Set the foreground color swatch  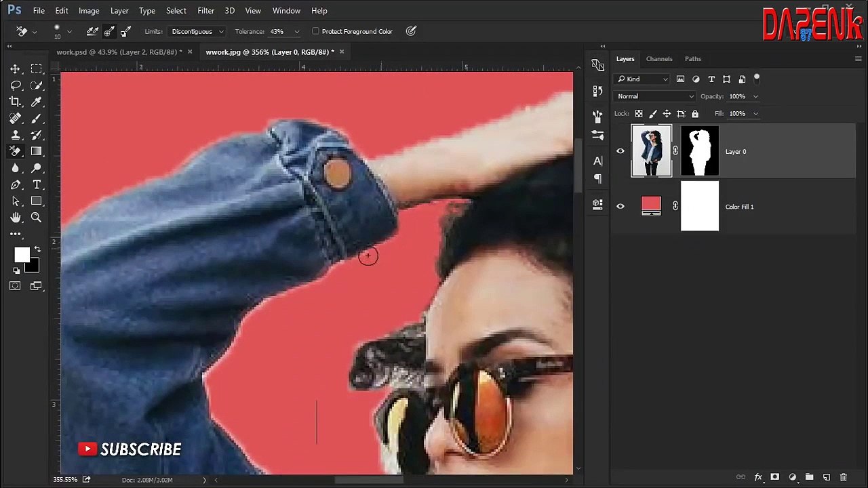[22, 255]
